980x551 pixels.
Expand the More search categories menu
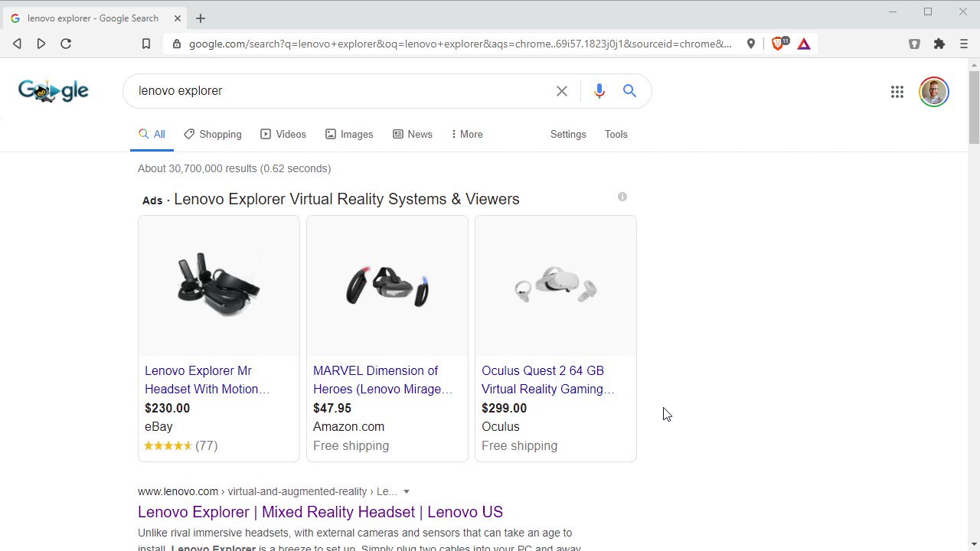coord(467,134)
